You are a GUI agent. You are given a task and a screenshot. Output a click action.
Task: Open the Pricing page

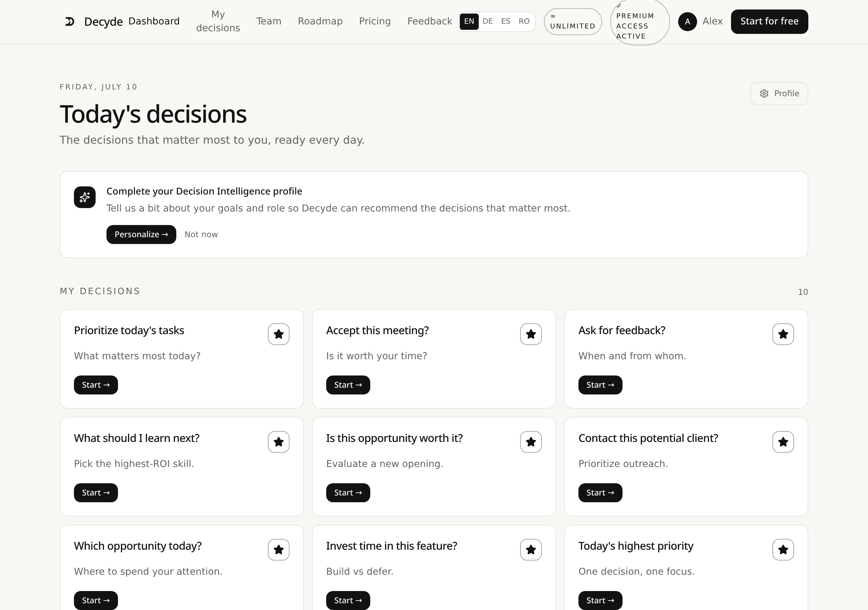point(375,21)
